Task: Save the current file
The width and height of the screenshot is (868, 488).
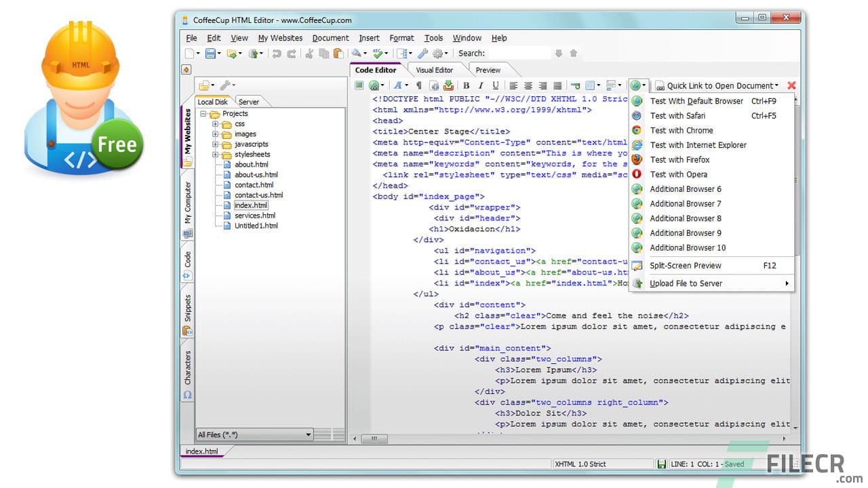Action: click(x=210, y=53)
